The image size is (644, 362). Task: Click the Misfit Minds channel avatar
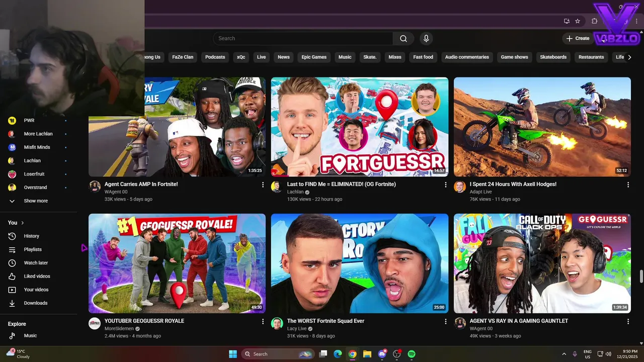12,147
